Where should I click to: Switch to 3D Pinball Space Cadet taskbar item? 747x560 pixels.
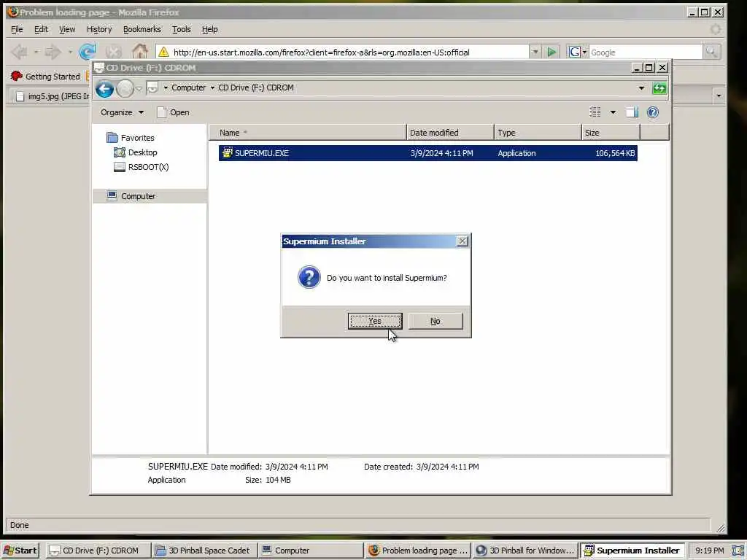pyautogui.click(x=204, y=551)
